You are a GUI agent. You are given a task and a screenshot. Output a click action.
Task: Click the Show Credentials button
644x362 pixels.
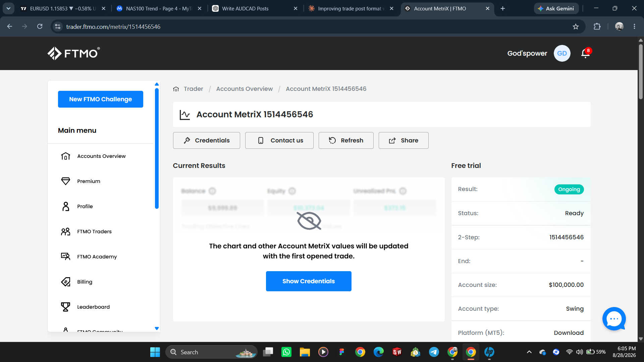coord(309,281)
